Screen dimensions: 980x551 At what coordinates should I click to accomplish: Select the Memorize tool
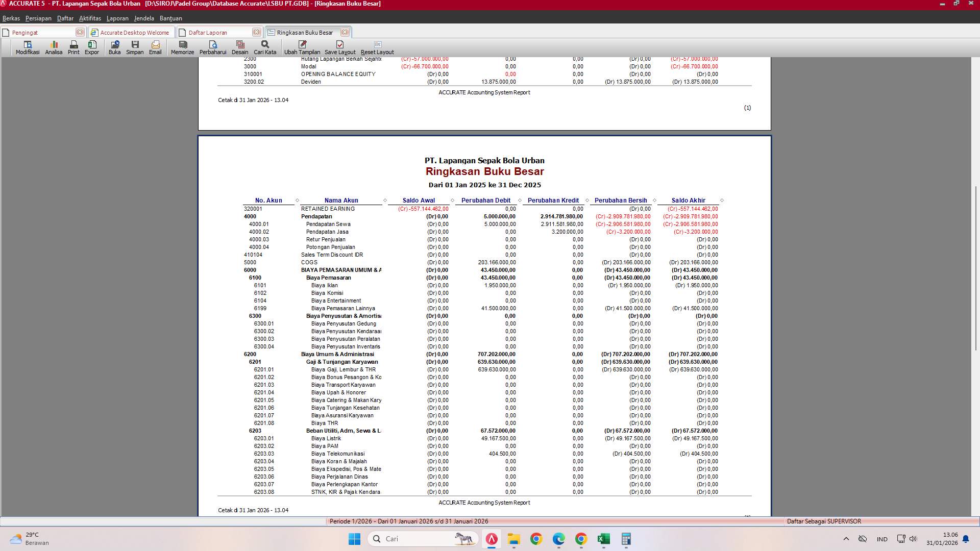(x=182, y=47)
